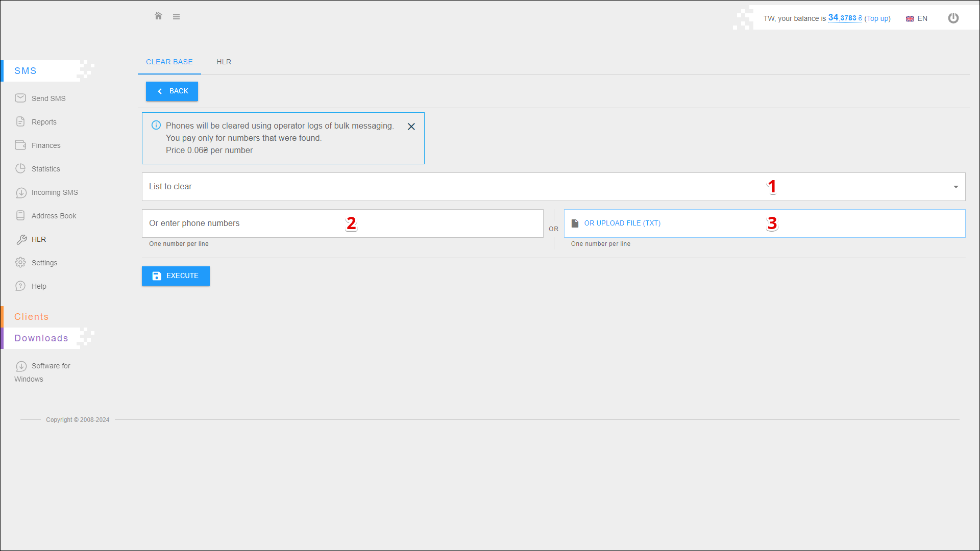The height and width of the screenshot is (551, 980).
Task: Click the power logout icon
Action: click(x=953, y=18)
